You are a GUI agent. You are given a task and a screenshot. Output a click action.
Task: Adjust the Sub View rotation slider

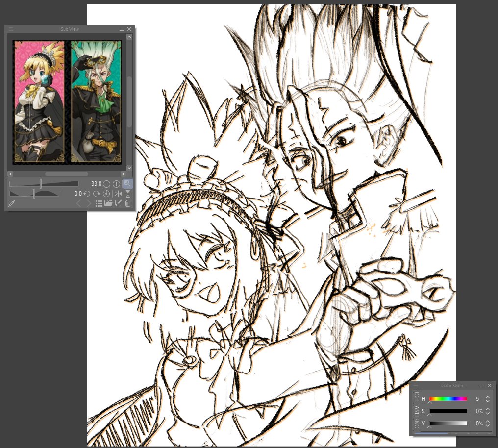pyautogui.click(x=34, y=193)
